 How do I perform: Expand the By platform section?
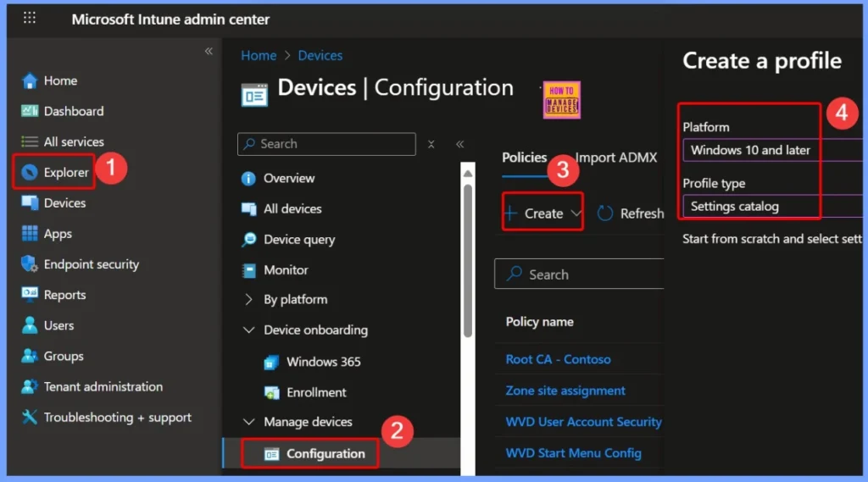[x=248, y=299]
